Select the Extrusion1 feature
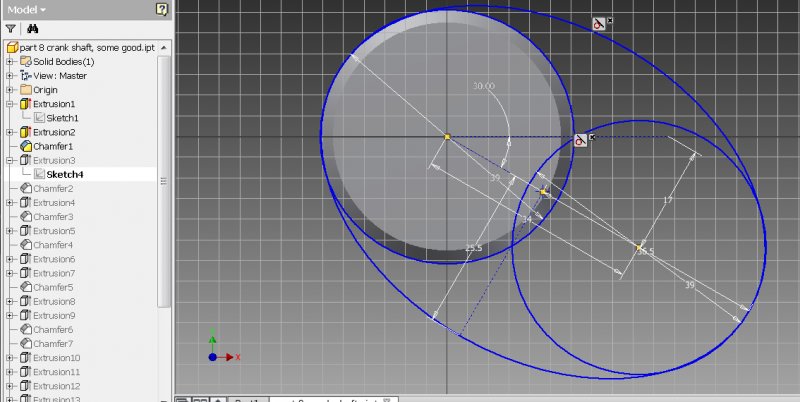800x402 pixels. pyautogui.click(x=54, y=104)
